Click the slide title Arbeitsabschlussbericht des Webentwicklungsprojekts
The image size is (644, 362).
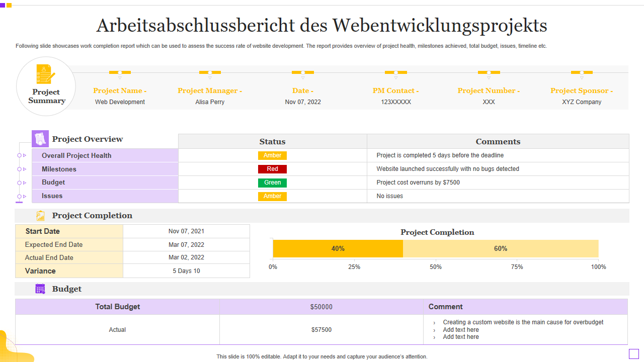coord(322,25)
